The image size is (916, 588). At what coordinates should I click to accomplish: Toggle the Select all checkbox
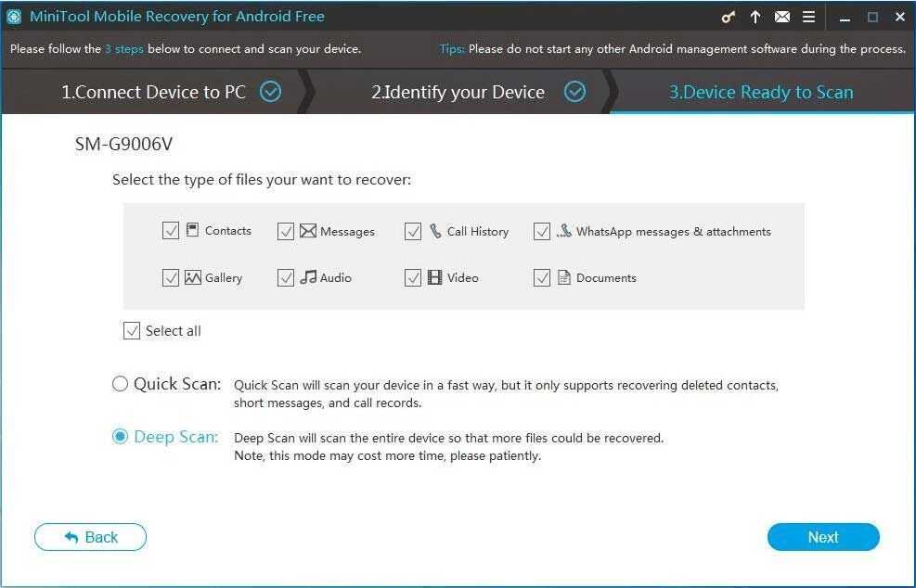point(132,331)
